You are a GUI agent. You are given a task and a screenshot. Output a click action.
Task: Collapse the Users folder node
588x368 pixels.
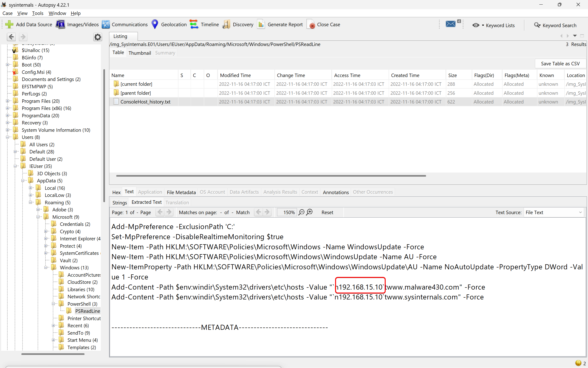(8, 137)
